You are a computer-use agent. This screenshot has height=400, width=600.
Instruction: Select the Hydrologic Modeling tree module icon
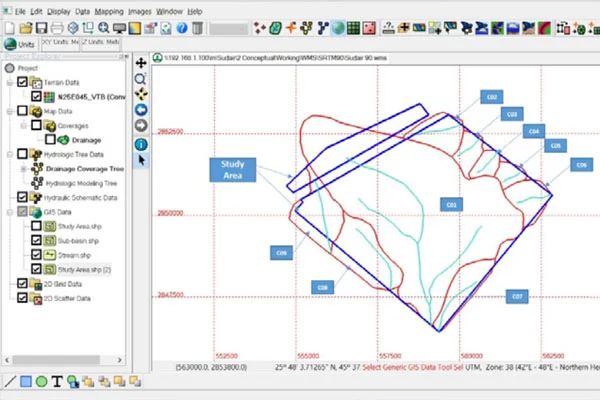point(307,28)
